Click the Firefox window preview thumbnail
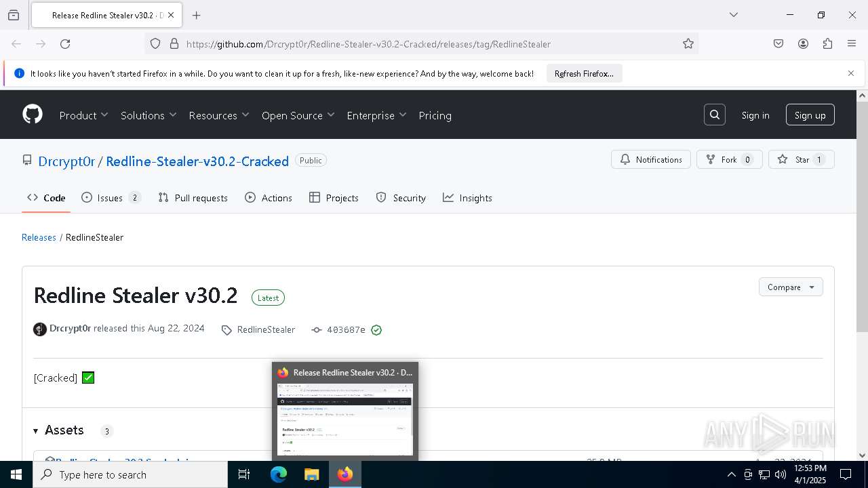This screenshot has width=868, height=488. 345,419
